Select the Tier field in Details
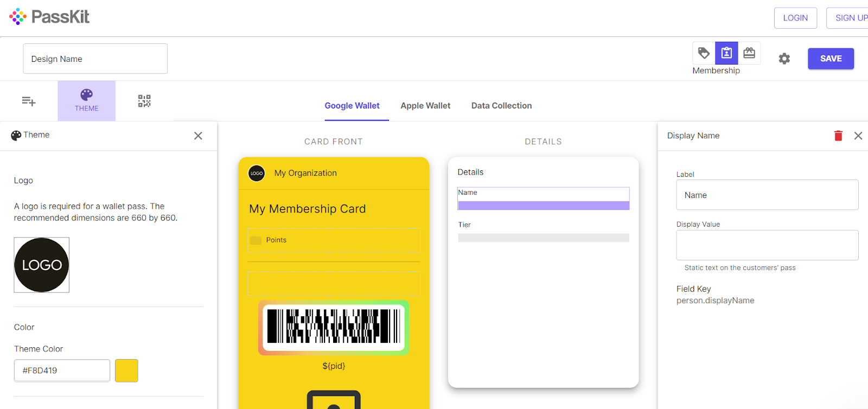 click(x=543, y=231)
